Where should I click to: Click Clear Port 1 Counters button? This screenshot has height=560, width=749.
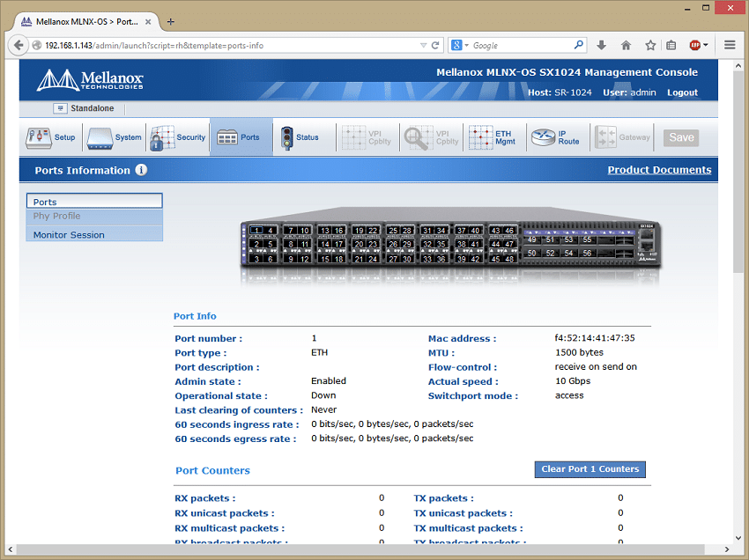[590, 468]
